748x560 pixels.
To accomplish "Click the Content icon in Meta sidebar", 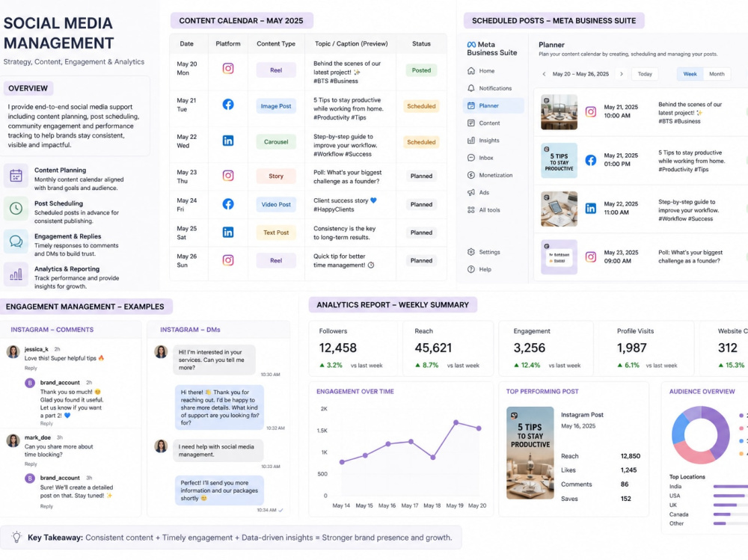I will 470,123.
